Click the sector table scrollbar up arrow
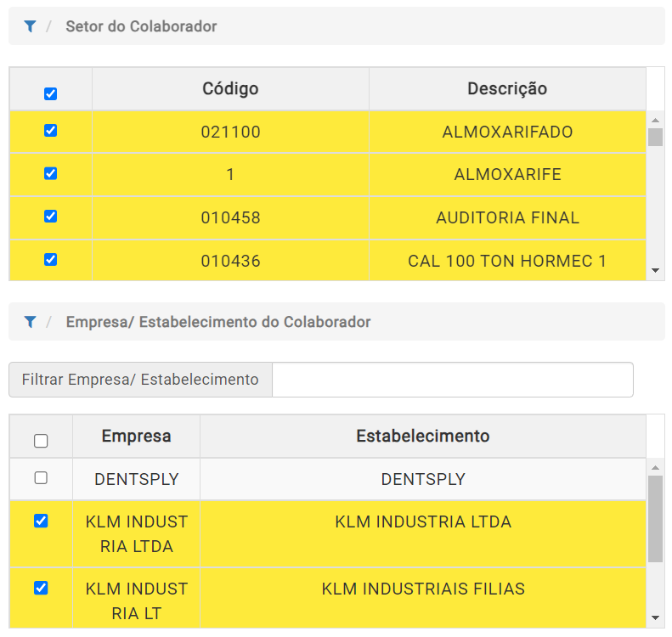This screenshot has width=672, height=637. [x=655, y=121]
